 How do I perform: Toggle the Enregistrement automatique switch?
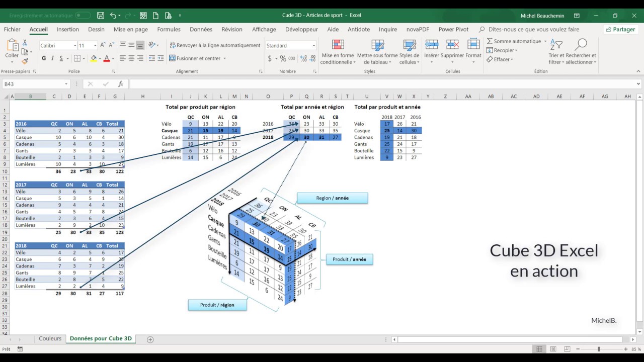pos(83,16)
